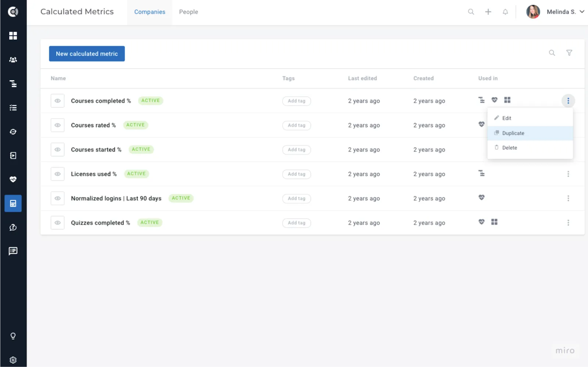Add a tag to Quizzes completed %

297,223
